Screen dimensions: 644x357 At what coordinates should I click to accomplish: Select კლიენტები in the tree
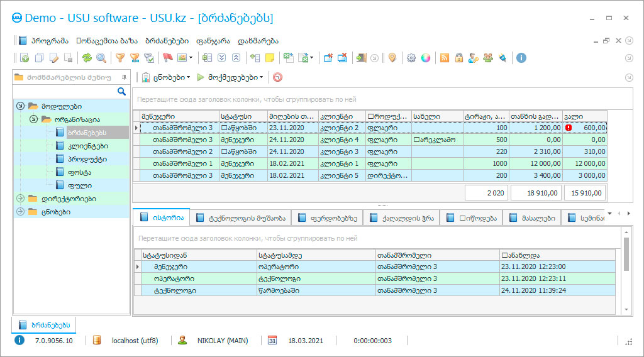coord(88,146)
